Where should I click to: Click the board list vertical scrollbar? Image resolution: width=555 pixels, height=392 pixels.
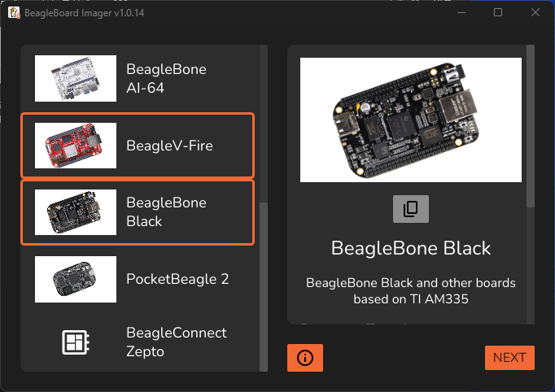click(x=264, y=286)
